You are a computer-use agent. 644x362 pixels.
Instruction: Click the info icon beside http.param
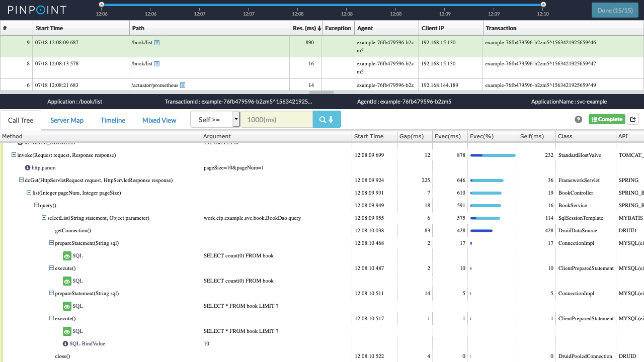[28, 168]
